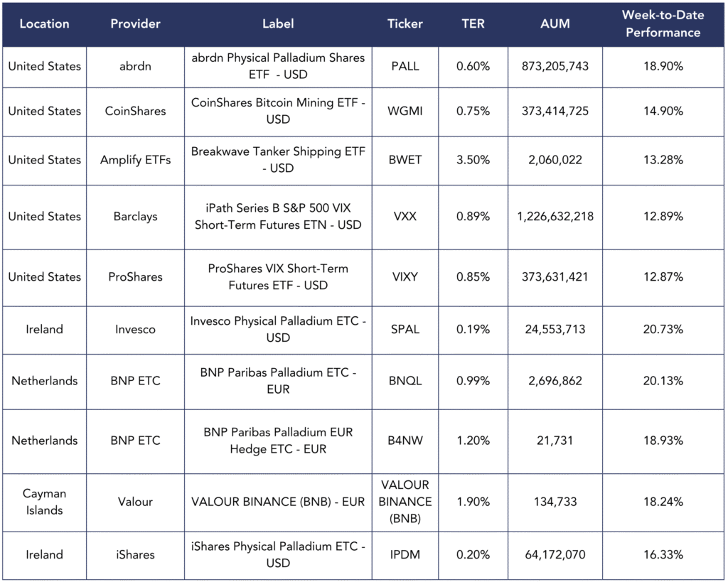Click the ProShares provider cell

click(x=135, y=276)
